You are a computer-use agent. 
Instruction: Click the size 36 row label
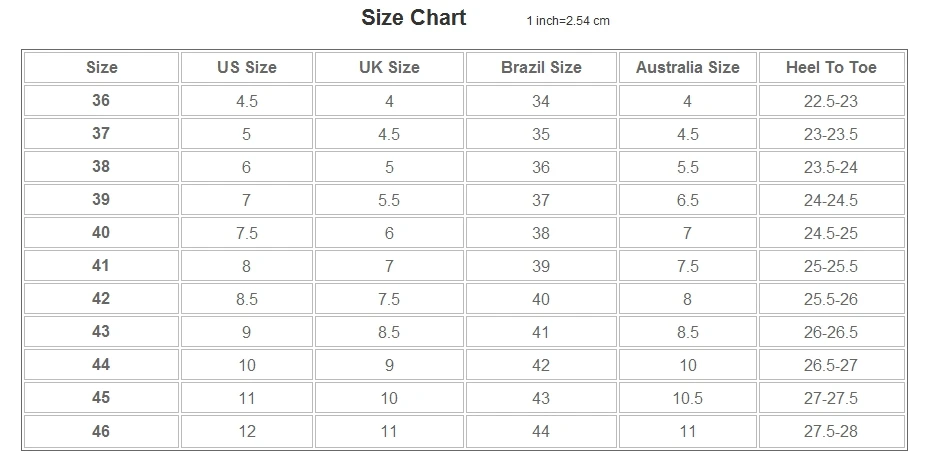tap(101, 101)
